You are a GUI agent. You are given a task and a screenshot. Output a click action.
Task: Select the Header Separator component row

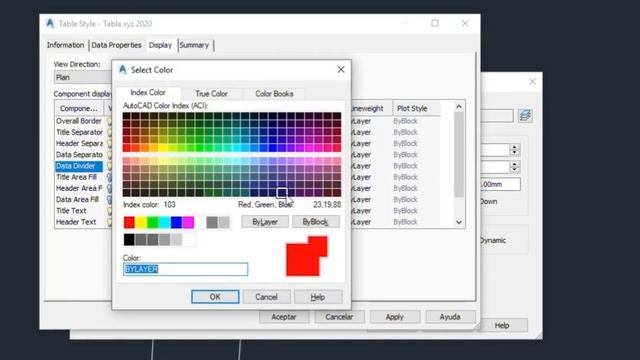pyautogui.click(x=79, y=144)
